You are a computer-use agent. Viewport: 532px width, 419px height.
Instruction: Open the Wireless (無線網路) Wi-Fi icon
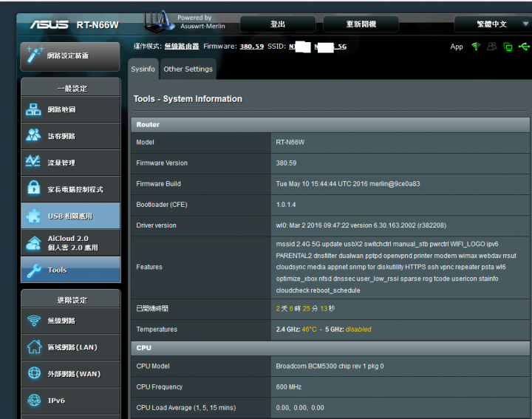34,320
